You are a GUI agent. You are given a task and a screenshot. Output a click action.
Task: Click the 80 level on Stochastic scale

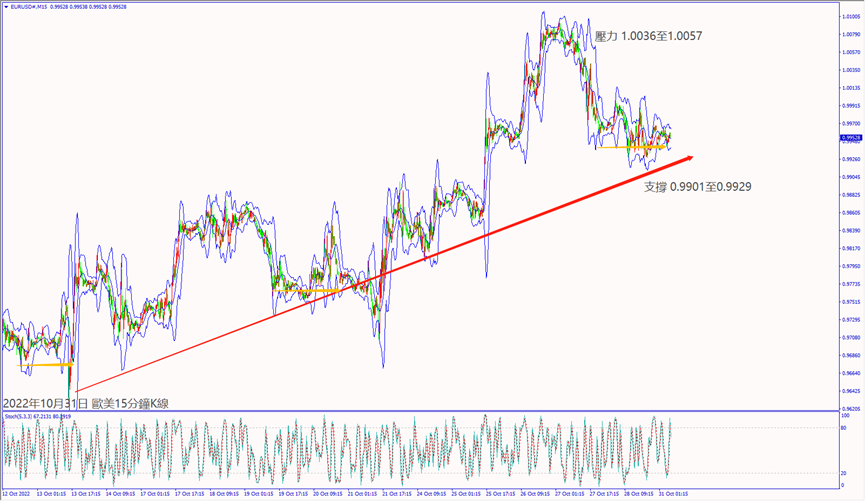(846, 428)
